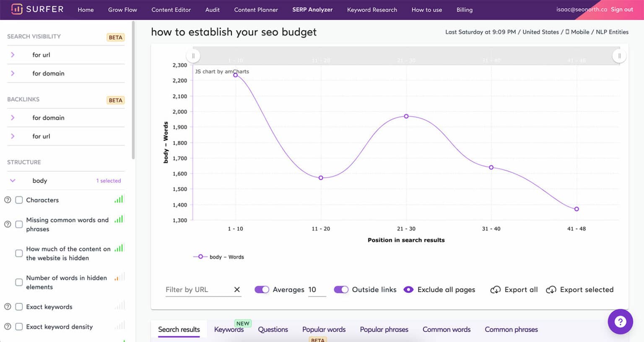Switch to the Keywords tab
This screenshot has width=644, height=342.
coord(229,329)
